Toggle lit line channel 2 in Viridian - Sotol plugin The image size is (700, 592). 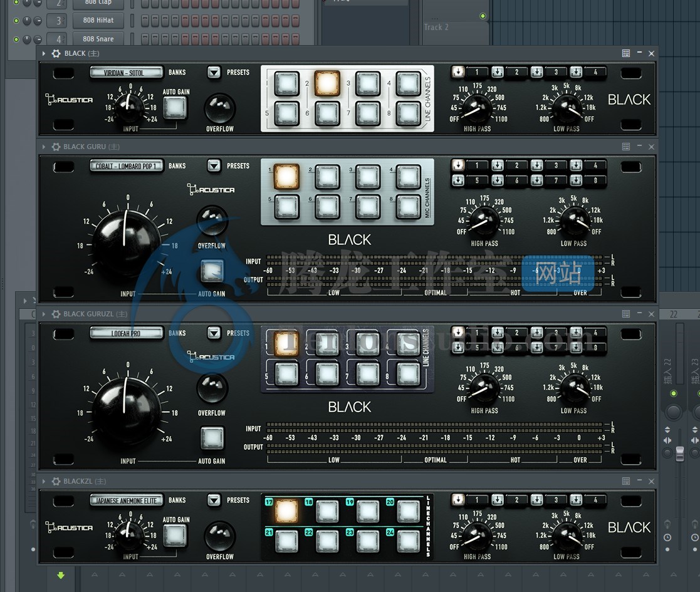(326, 83)
